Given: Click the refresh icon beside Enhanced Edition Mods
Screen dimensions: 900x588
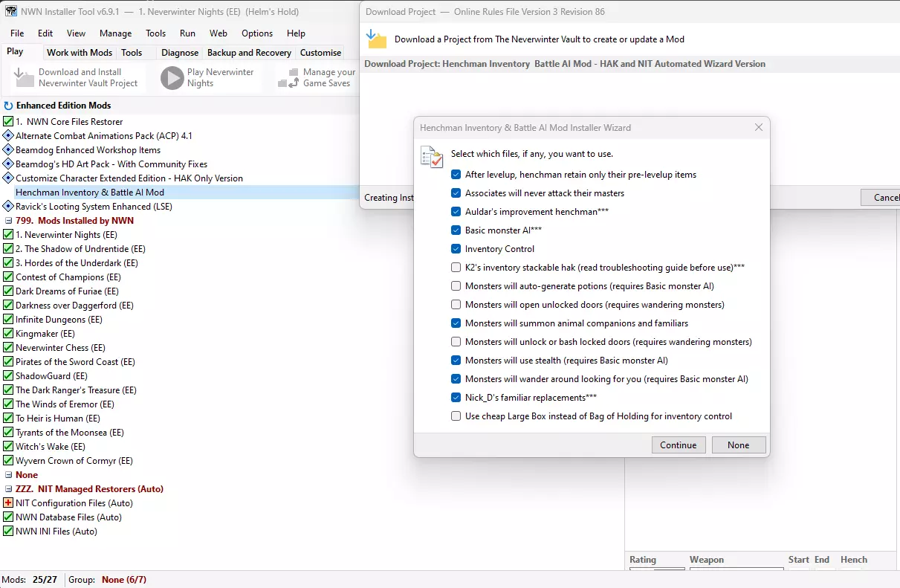Looking at the screenshot, I should pos(9,106).
